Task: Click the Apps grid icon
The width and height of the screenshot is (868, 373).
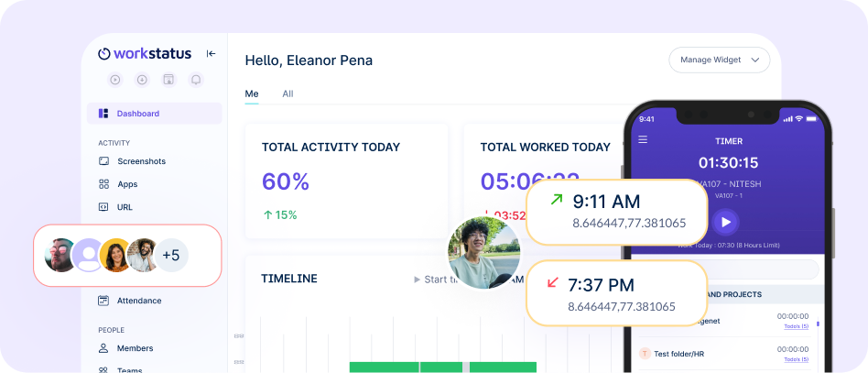Action: [x=103, y=184]
